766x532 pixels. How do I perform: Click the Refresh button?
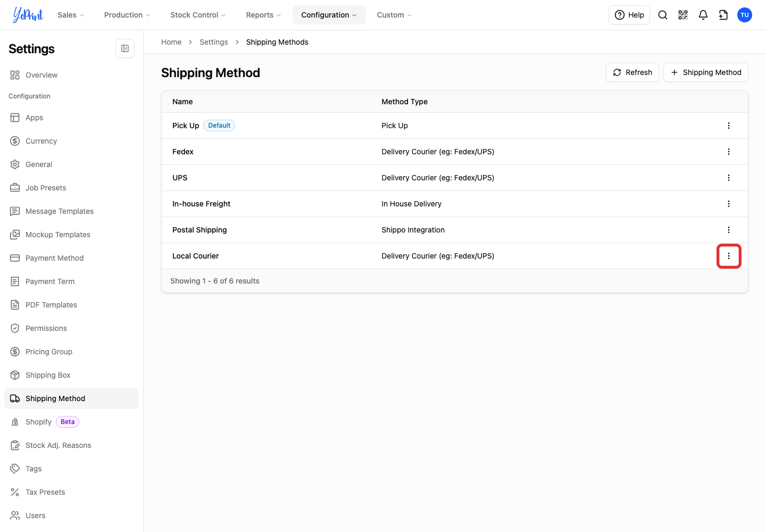(632, 72)
